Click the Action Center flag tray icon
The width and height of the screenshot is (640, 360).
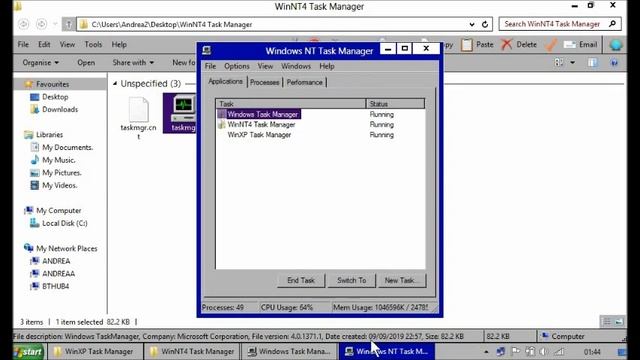516,351
